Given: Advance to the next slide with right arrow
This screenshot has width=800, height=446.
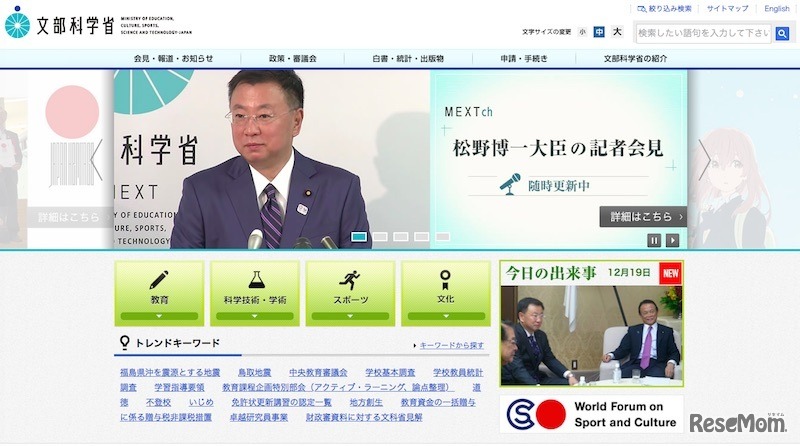Looking at the screenshot, I should pos(705,159).
